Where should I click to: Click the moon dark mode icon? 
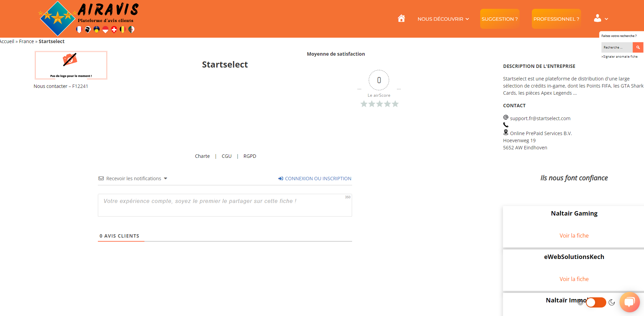point(612,302)
